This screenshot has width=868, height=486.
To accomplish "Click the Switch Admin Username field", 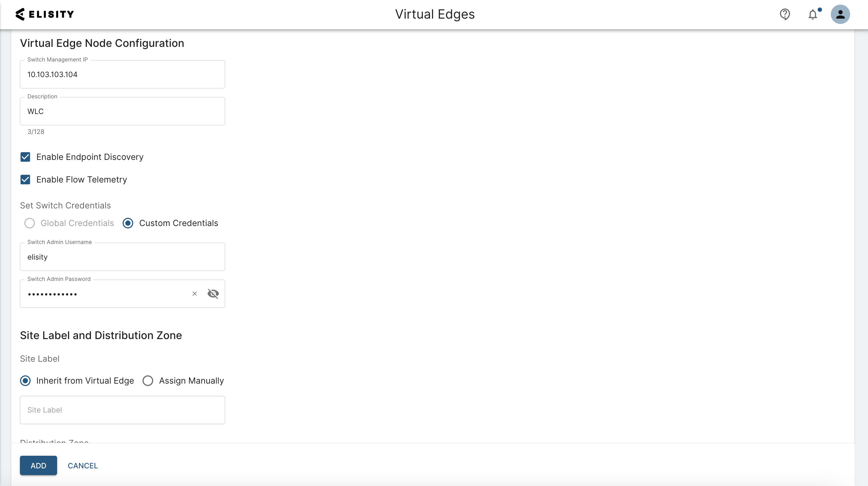I will pos(122,257).
